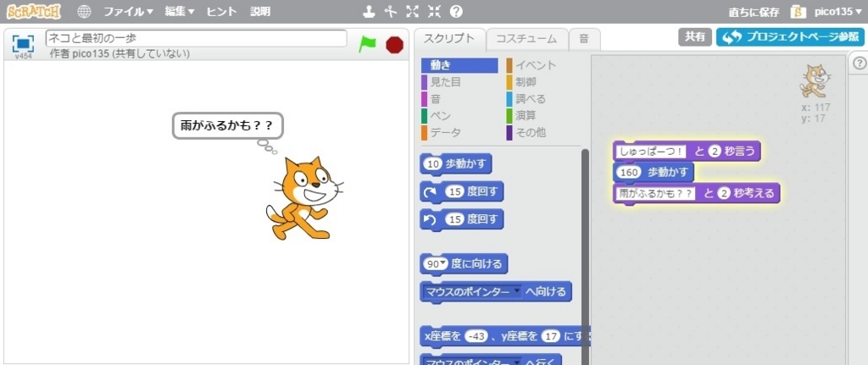This screenshot has height=365, width=868.
Task: Click the seconds value 2 in the 秒考える block
Action: pyautogui.click(x=724, y=194)
